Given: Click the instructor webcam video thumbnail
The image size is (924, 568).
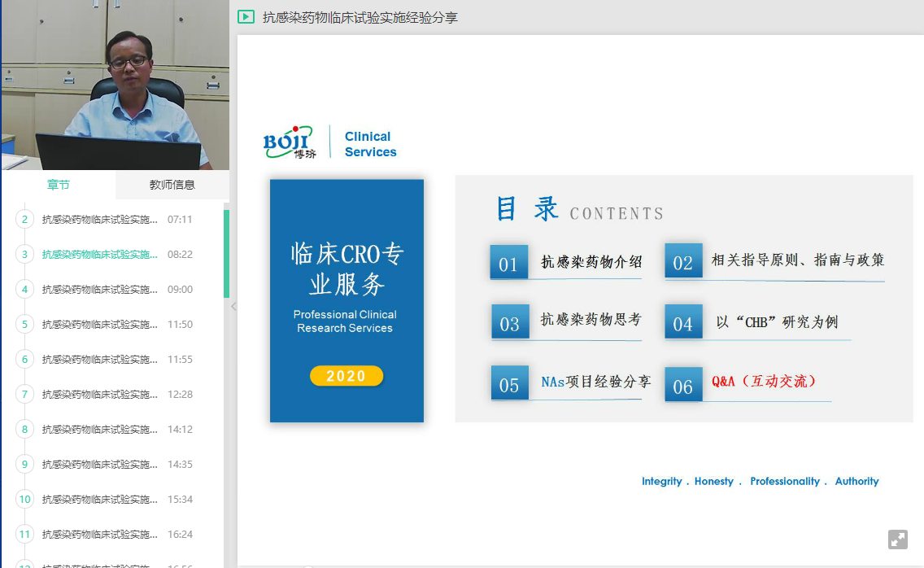Looking at the screenshot, I should point(114,85).
